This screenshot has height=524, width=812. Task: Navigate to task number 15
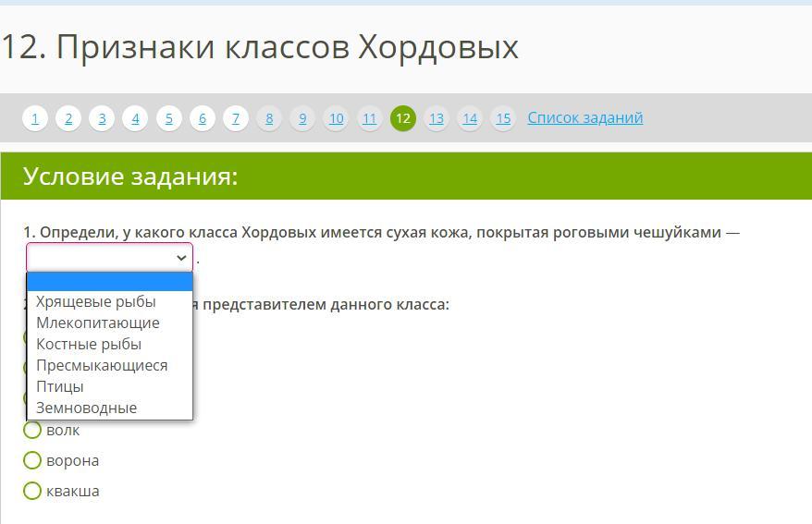pyautogui.click(x=503, y=118)
